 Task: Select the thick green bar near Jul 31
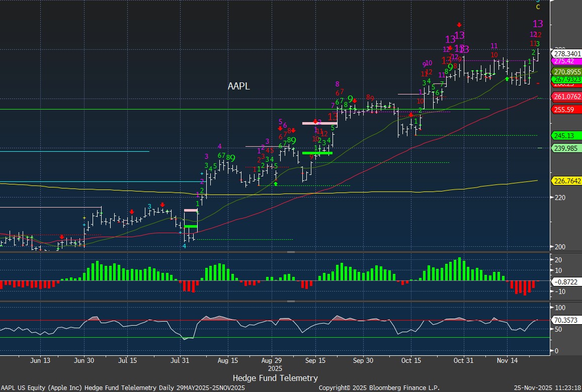(x=191, y=227)
